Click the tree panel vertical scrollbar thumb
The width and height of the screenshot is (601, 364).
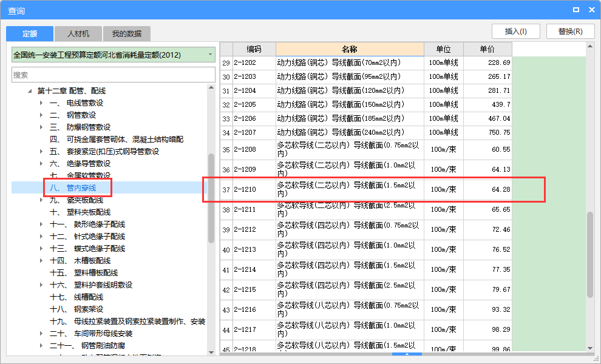(x=211, y=198)
